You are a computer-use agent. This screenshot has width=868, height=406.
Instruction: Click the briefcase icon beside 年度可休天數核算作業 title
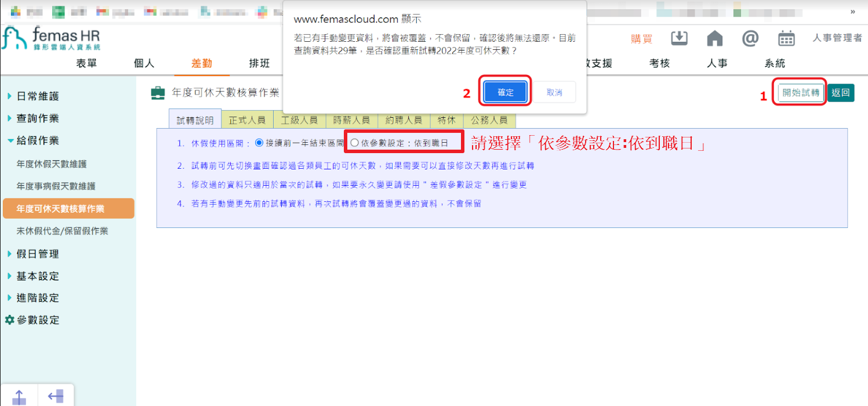pyautogui.click(x=157, y=92)
